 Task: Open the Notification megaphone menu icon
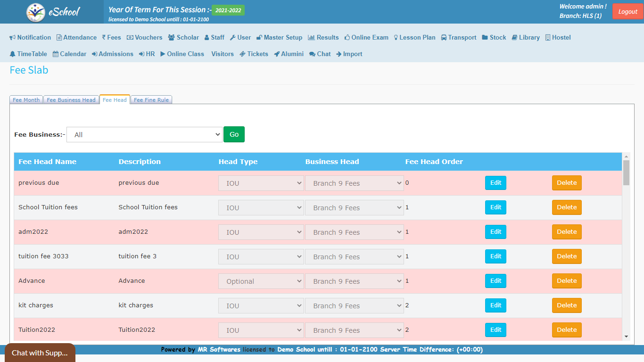point(13,38)
